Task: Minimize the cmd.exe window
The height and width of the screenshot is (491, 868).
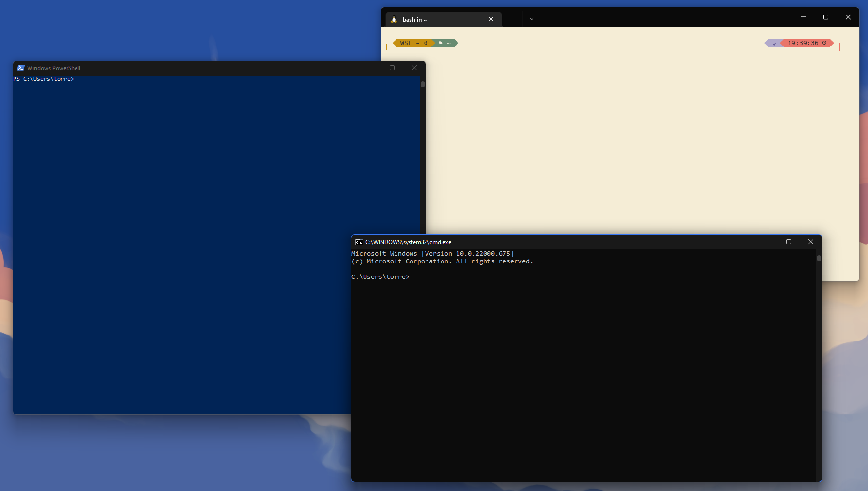Action: [767, 242]
